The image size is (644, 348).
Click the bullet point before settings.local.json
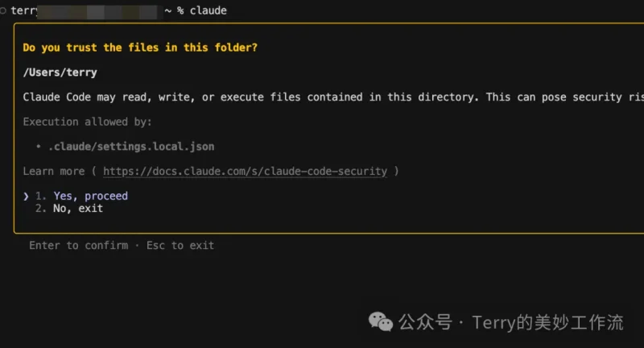coord(38,147)
